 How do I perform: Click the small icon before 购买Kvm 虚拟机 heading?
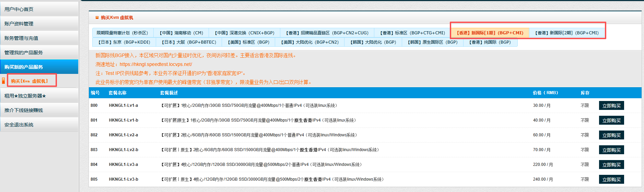coord(97,18)
